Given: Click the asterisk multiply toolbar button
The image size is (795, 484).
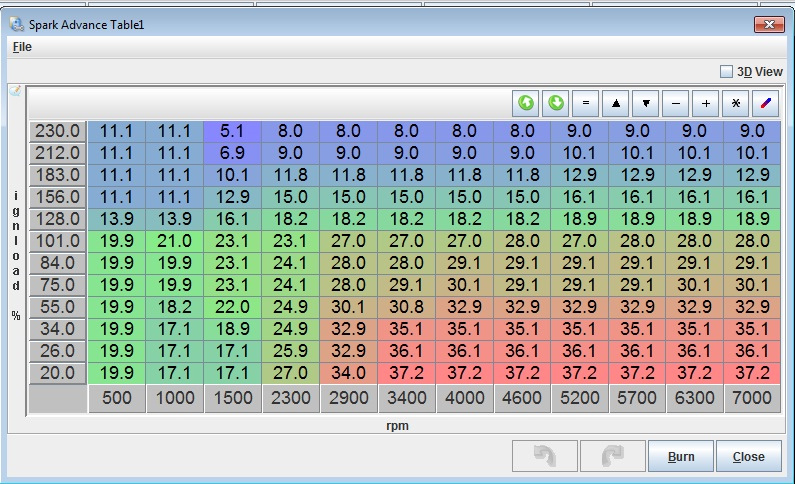Looking at the screenshot, I should click(736, 103).
